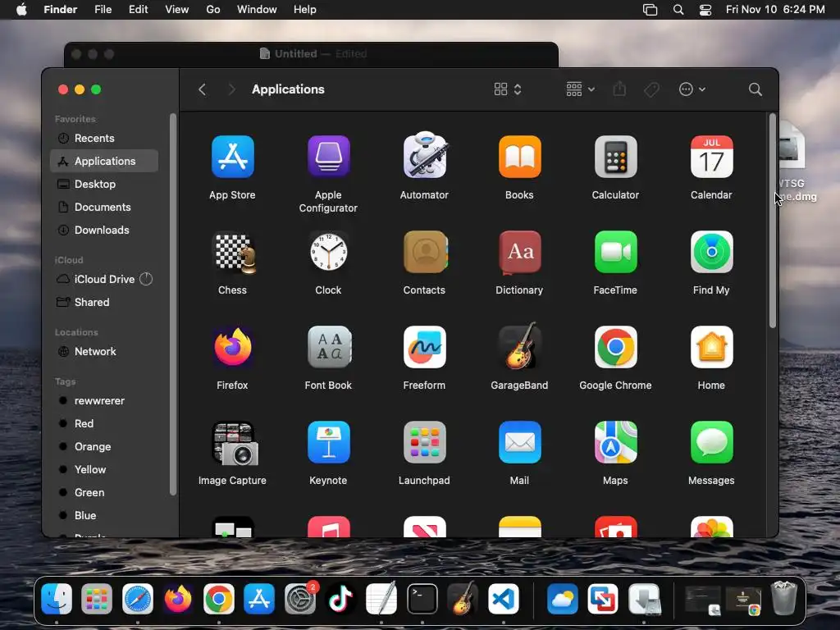Select the Messages app icon
Image resolution: width=840 pixels, height=630 pixels.
coord(711,442)
